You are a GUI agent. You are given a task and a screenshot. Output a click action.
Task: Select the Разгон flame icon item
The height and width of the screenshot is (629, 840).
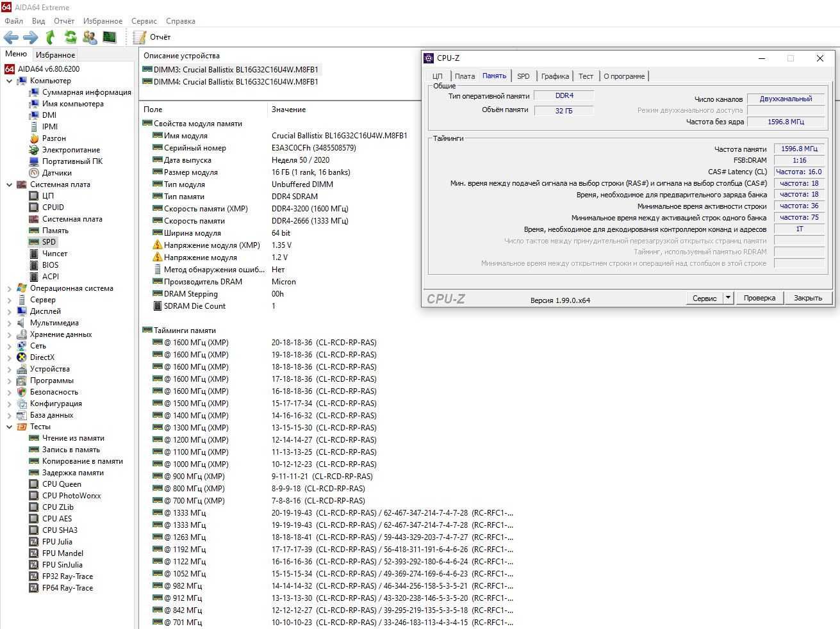(x=34, y=138)
